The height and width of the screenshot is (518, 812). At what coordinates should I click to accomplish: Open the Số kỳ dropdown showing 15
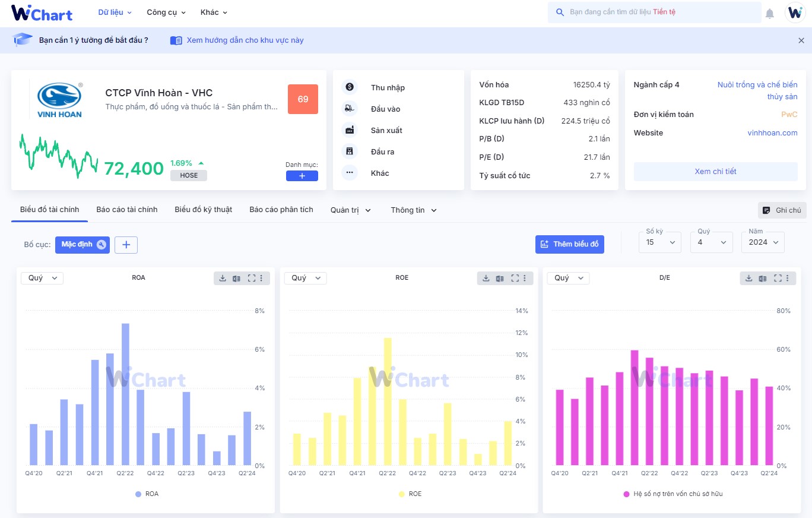point(660,242)
